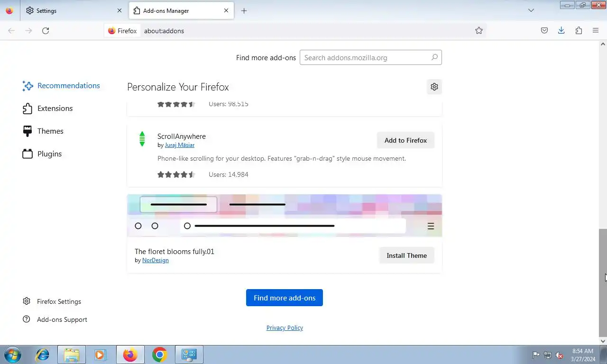
Task: Click the Firefox identity box in address bar
Action: point(122,31)
